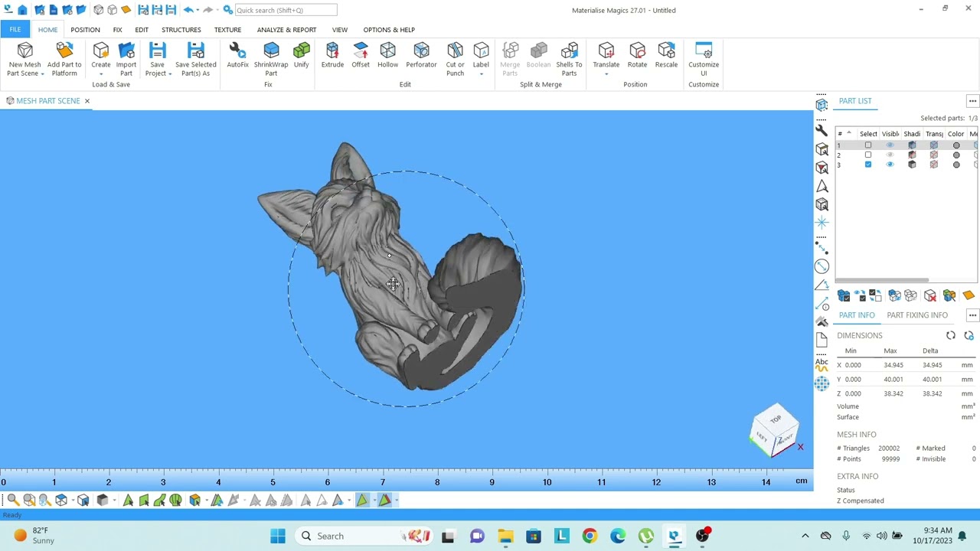Viewport: 980px width, 551px height.
Task: Click color swatch of part 3
Action: point(956,165)
